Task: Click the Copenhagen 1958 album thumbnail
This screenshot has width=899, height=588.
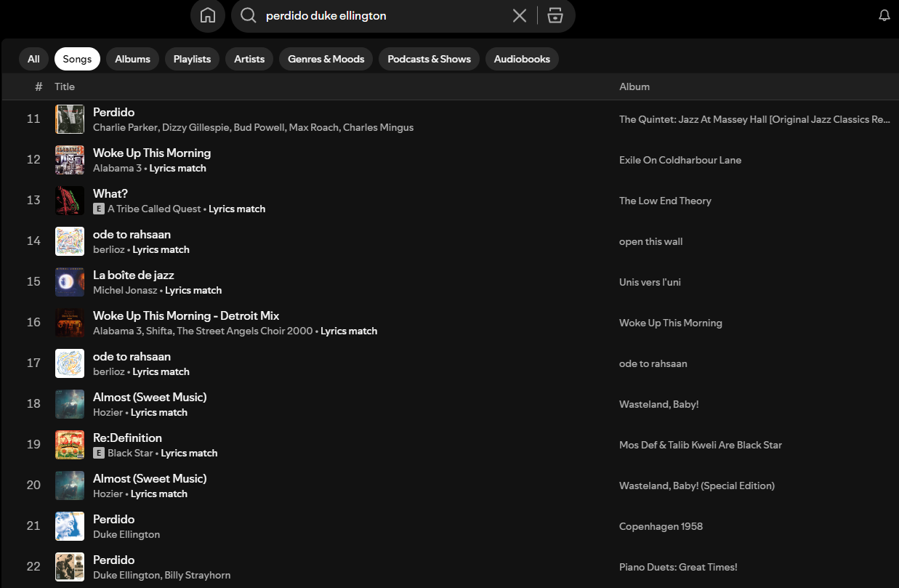Action: [70, 526]
